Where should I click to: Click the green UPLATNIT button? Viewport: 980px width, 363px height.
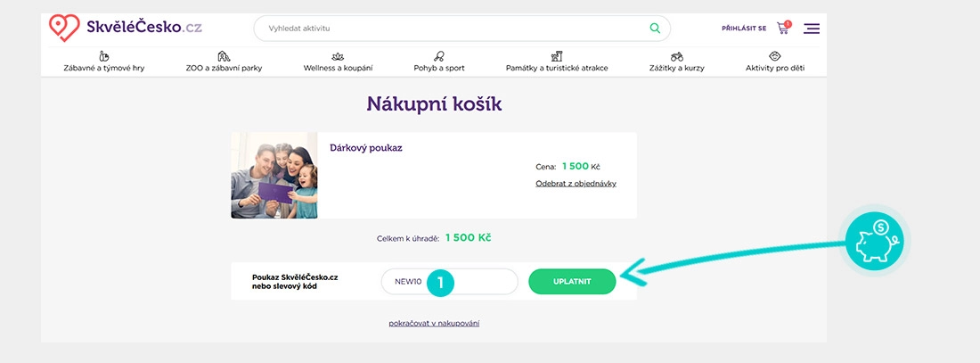click(572, 282)
